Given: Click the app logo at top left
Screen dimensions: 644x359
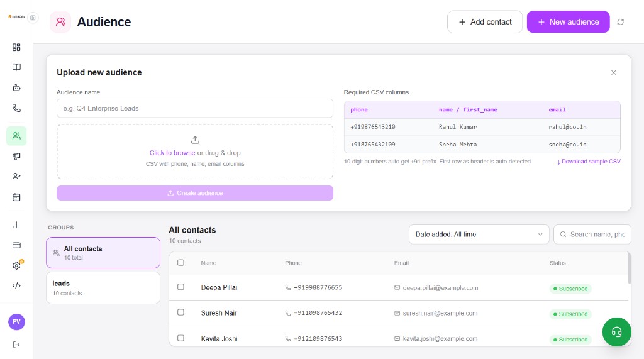Looking at the screenshot, I should tap(16, 17).
